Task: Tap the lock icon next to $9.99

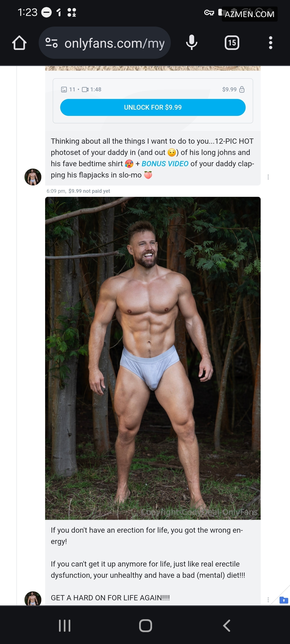Action: 242,89
